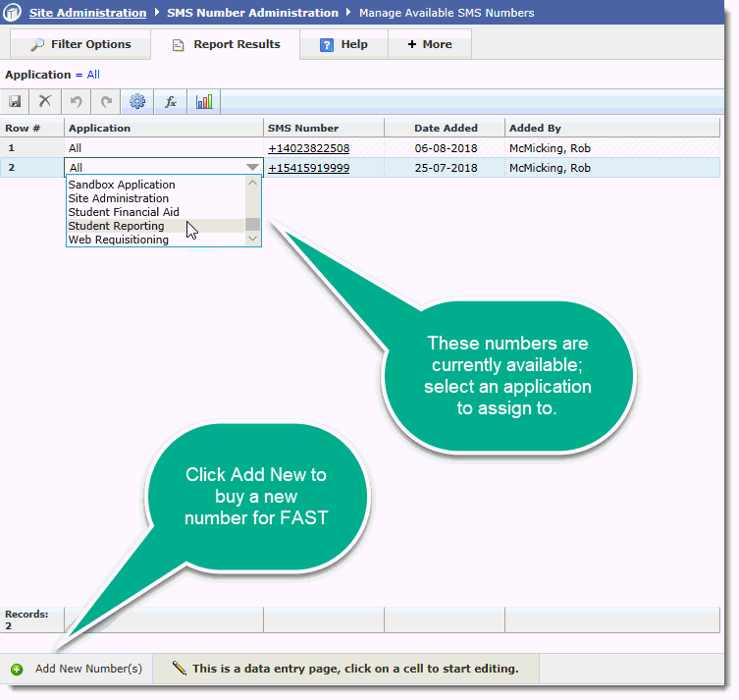
Task: Open SMS number +14023822508 link
Action: 309,148
